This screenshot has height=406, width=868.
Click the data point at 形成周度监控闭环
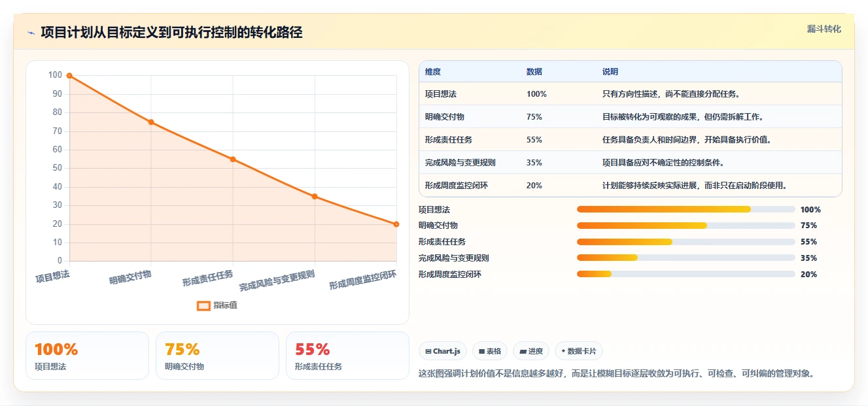coord(396,224)
